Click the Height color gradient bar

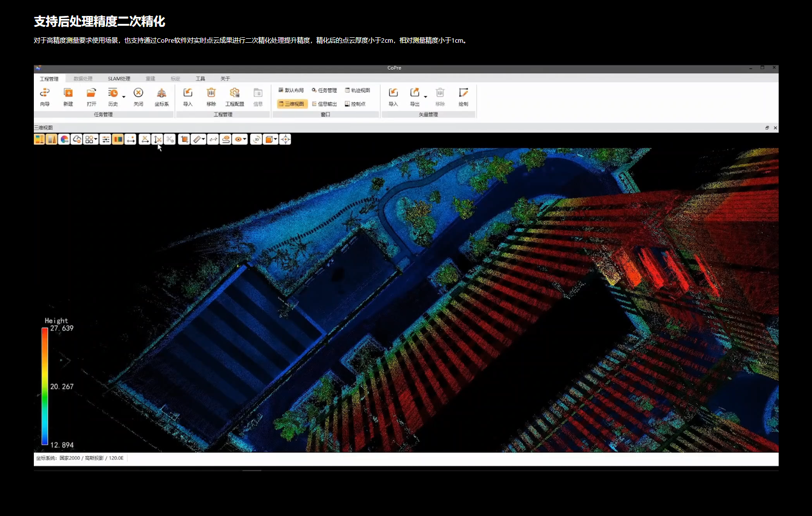coord(45,386)
